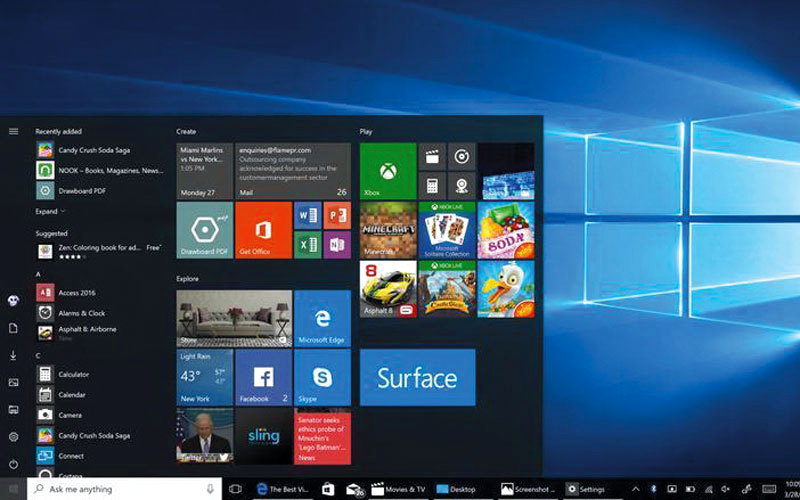Toggle the hamburger menu in Start
The width and height of the screenshot is (800, 500).
point(14,131)
